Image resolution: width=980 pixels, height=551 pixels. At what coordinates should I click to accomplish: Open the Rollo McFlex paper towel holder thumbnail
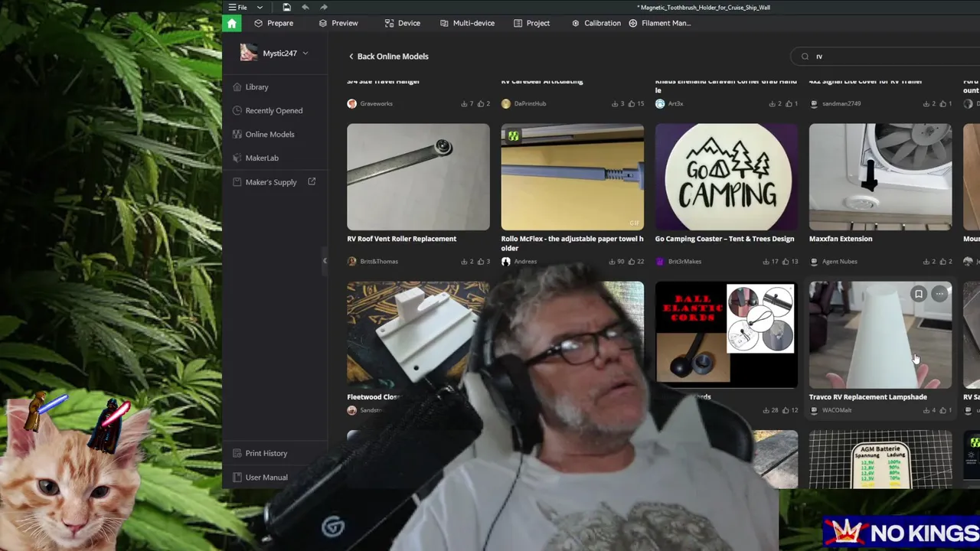tap(573, 177)
